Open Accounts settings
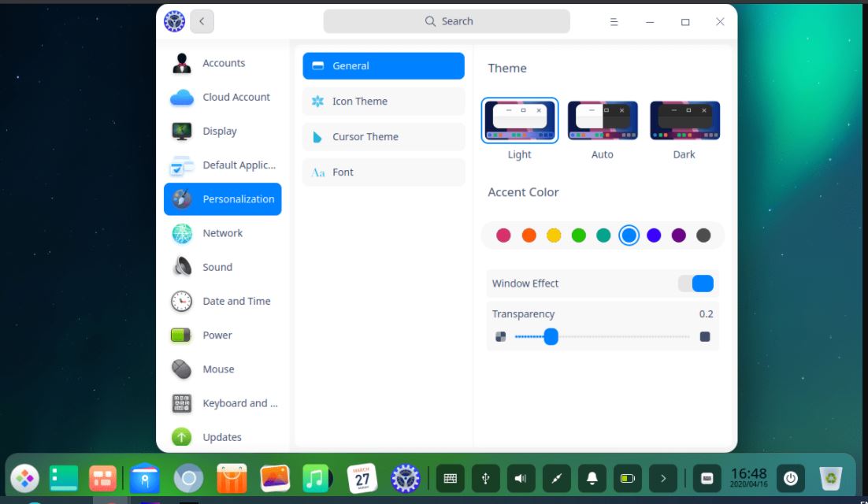Viewport: 868px width, 504px height. [223, 63]
